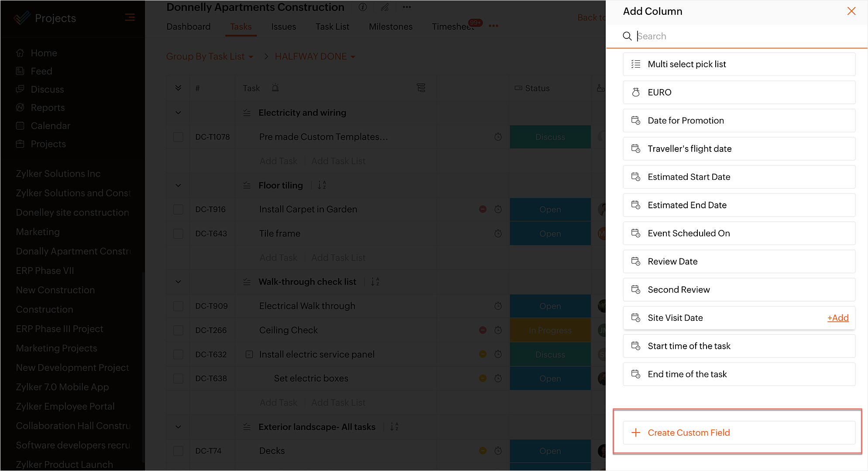Click the task list view icon in header
This screenshot has width=868, height=471.
(x=421, y=88)
